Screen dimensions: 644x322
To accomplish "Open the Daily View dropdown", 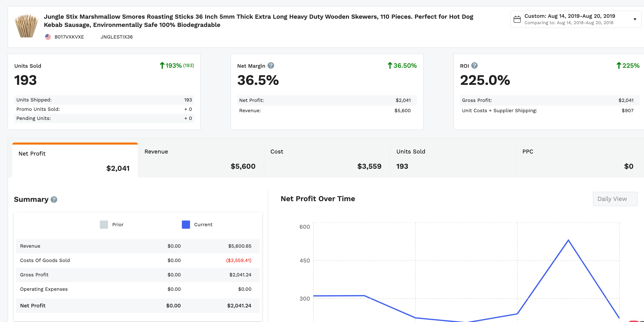I will coord(615,199).
